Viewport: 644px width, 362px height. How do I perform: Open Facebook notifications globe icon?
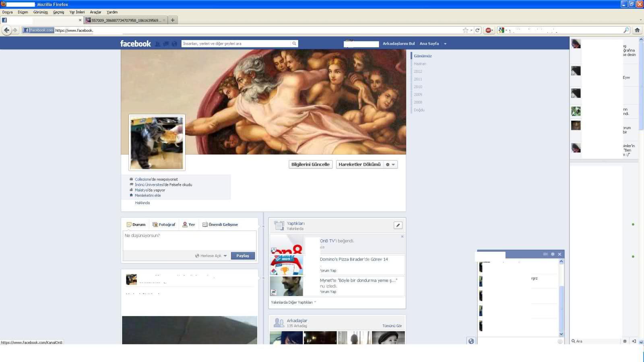click(174, 44)
